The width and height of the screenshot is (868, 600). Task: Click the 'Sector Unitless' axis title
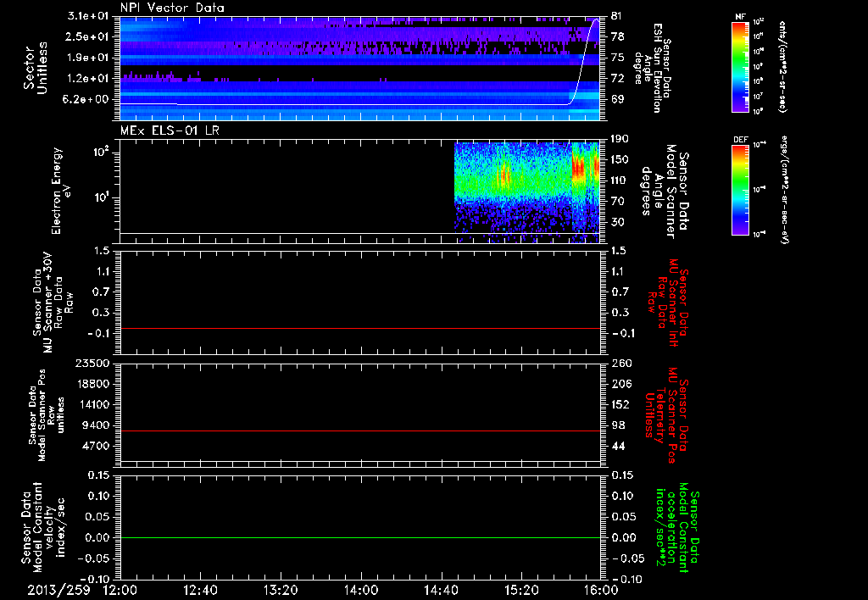[x=36, y=68]
